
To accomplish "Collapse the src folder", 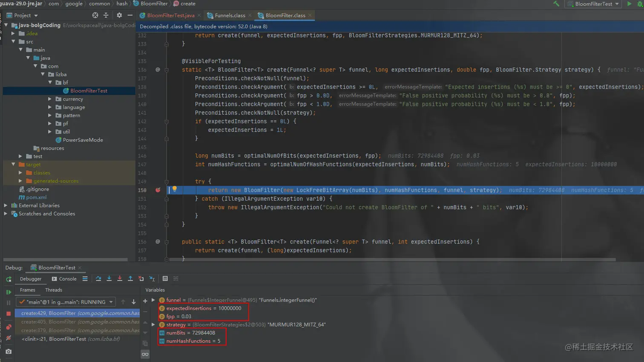I will (x=13, y=42).
